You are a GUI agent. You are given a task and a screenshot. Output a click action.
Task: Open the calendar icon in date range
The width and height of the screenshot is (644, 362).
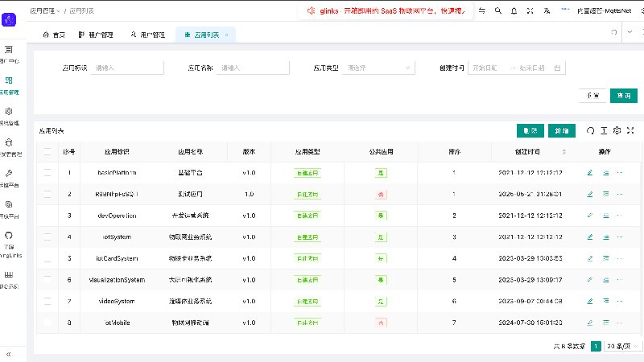pos(557,68)
